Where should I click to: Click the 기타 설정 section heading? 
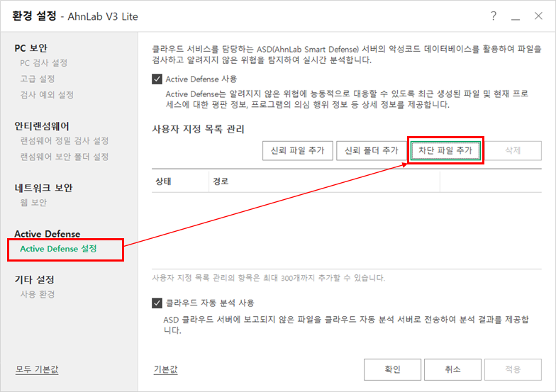[34, 279]
